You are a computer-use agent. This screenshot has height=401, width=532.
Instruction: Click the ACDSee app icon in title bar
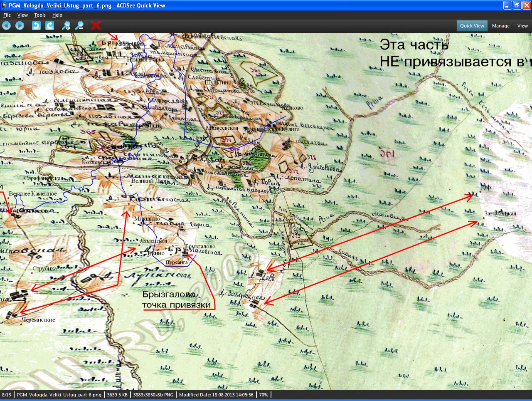(4, 5)
